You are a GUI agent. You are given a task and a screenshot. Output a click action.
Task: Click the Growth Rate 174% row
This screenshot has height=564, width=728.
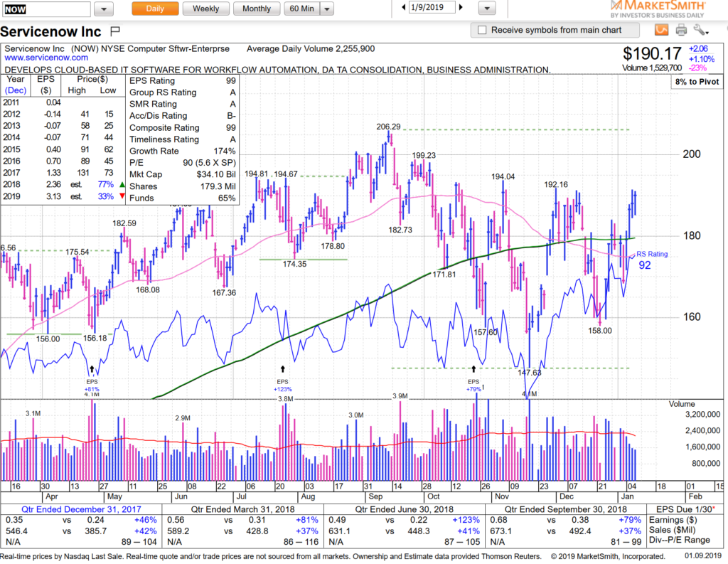click(x=183, y=151)
